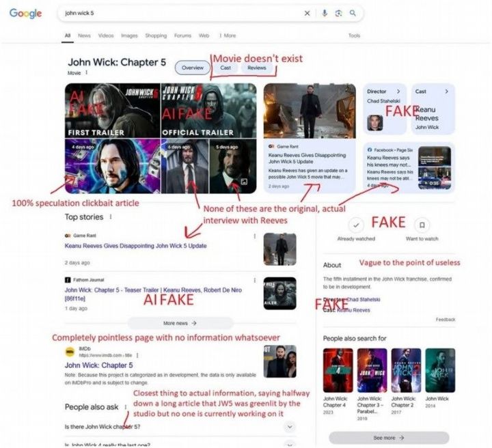Viewport: 492px width, 448px height.
Task: Switch to the Images tab
Action: pos(129,36)
